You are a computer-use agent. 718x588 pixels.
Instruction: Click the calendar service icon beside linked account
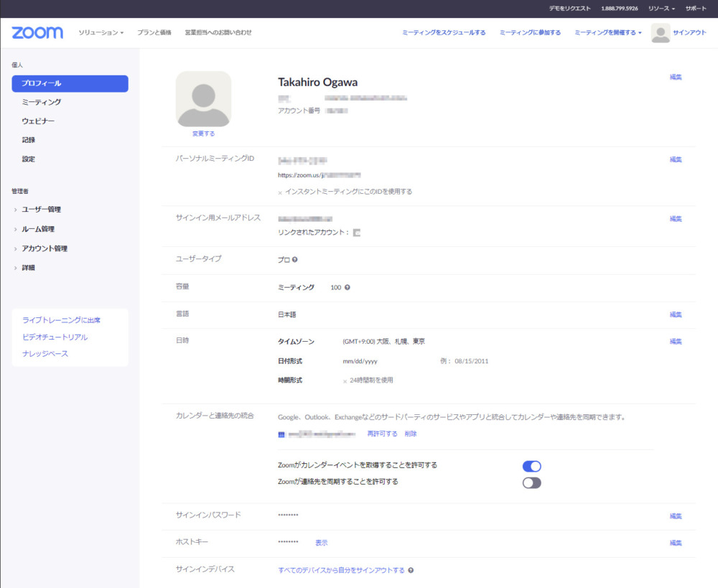coord(281,434)
